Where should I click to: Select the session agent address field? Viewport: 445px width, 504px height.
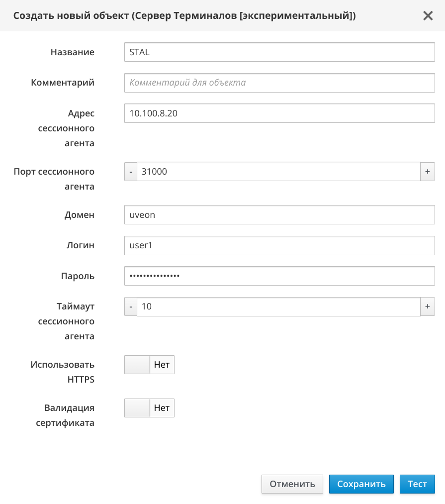(279, 113)
